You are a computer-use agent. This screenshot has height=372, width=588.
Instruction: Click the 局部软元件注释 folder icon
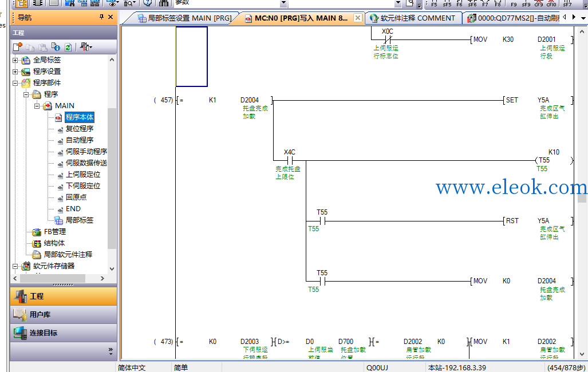tap(37, 255)
